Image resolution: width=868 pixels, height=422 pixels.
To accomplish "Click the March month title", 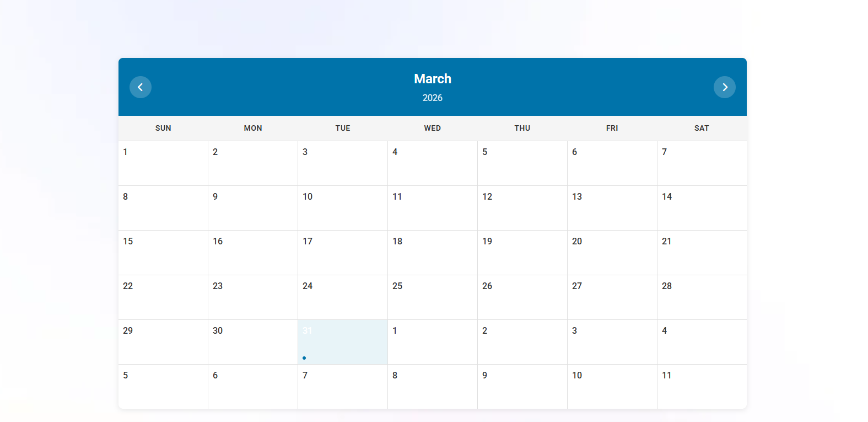I will (433, 79).
